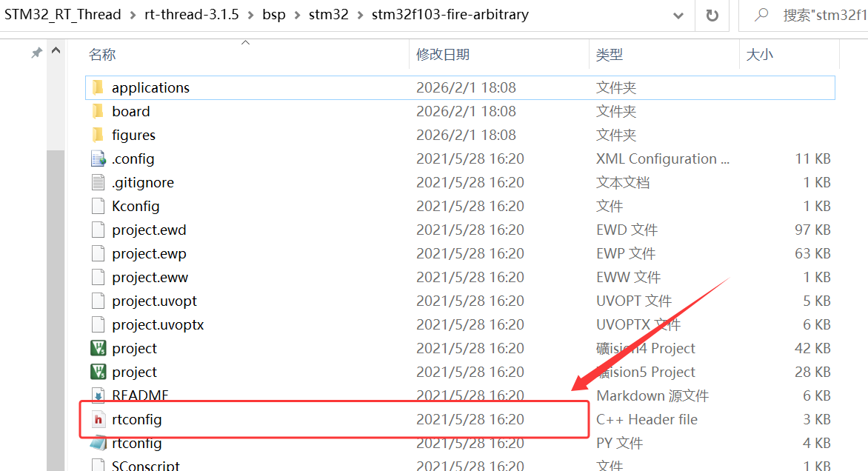Expand chevron after STM32_RT_Thread breadcrumb

pos(133,16)
